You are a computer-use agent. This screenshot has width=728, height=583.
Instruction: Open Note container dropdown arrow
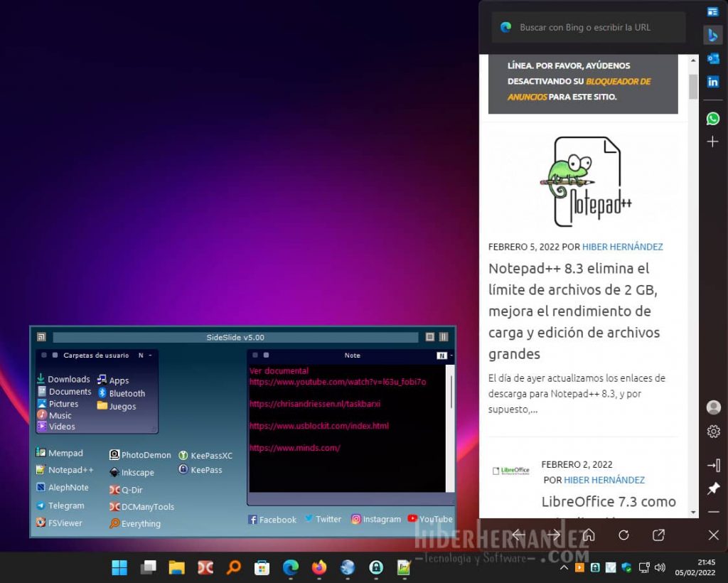tap(451, 355)
